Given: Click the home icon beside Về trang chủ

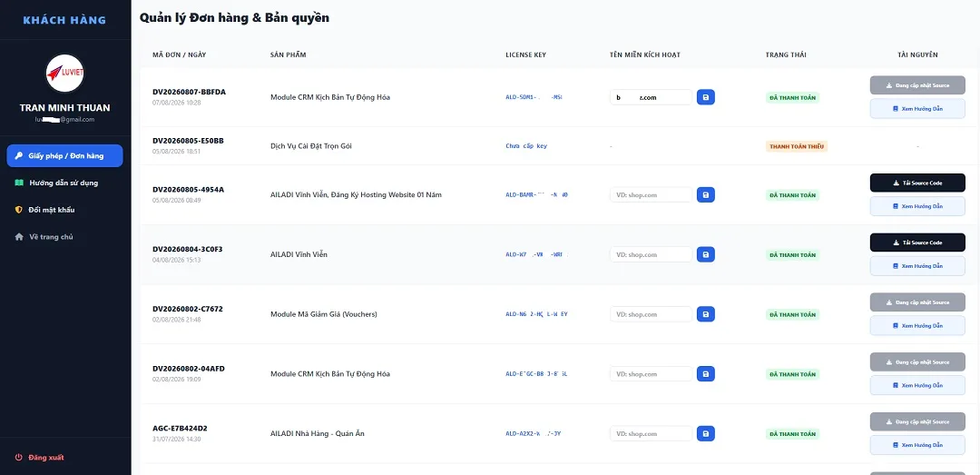Looking at the screenshot, I should (x=19, y=236).
